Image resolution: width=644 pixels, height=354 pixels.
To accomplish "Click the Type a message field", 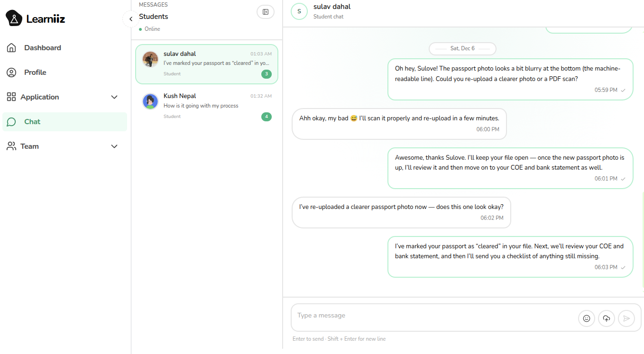I will click(x=432, y=316).
